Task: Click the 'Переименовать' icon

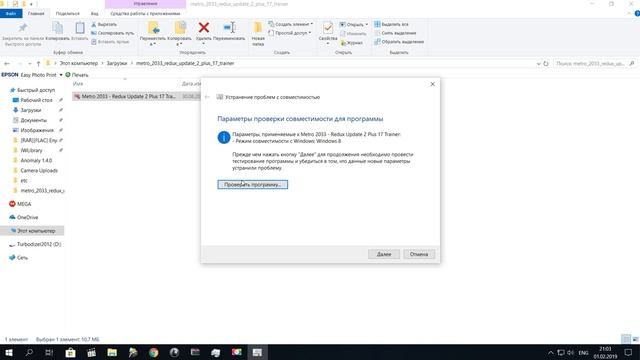Action: [x=229, y=28]
